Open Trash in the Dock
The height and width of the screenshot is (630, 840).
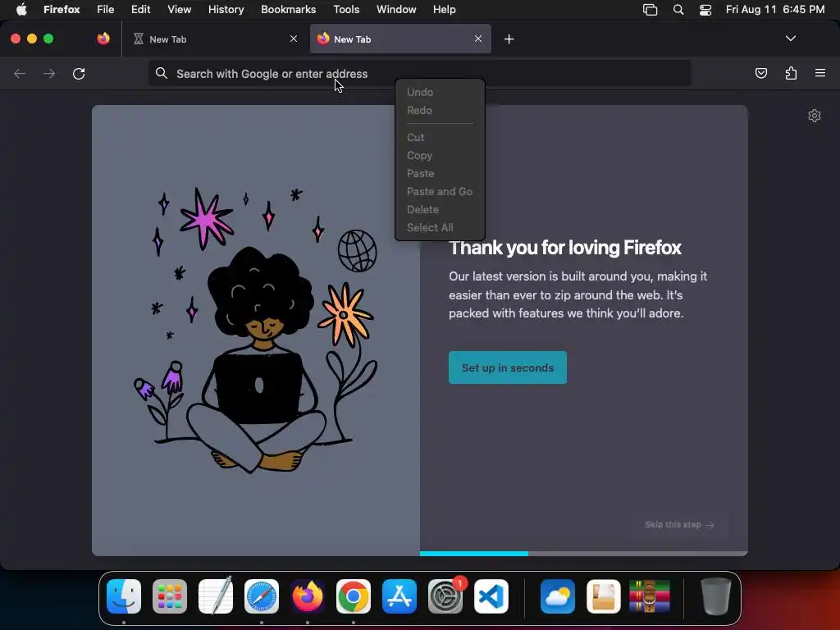coord(715,596)
